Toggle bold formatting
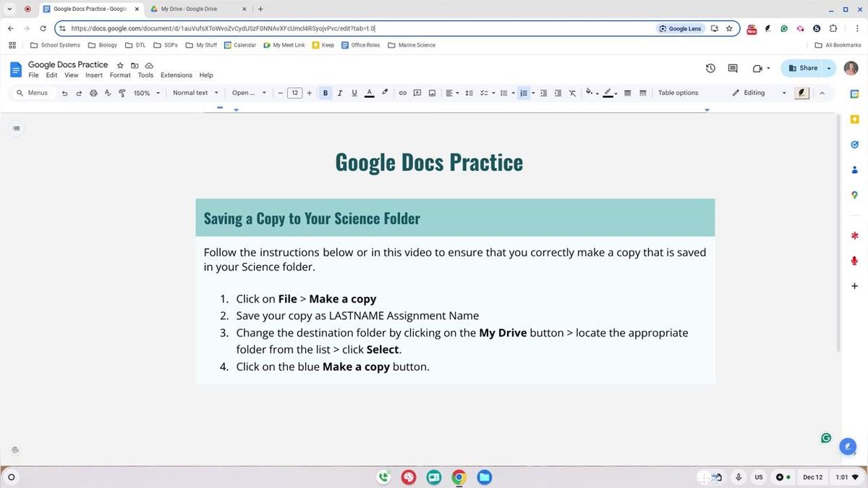This screenshot has height=488, width=868. [x=325, y=93]
